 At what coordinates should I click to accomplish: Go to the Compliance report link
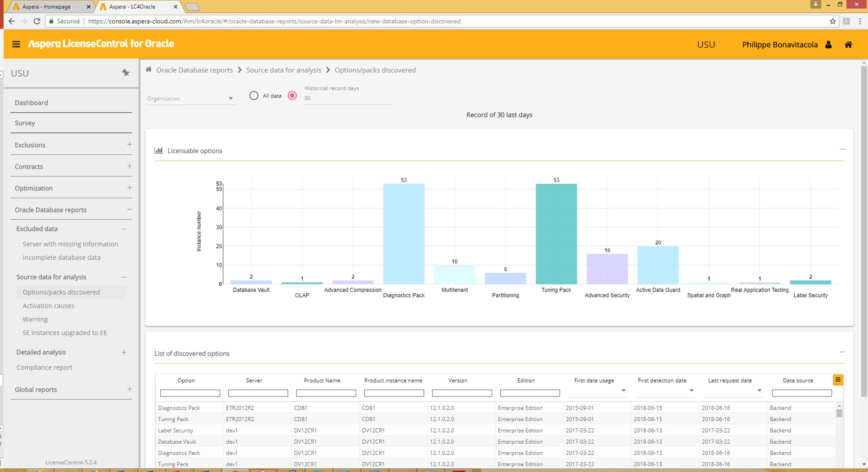pos(44,367)
